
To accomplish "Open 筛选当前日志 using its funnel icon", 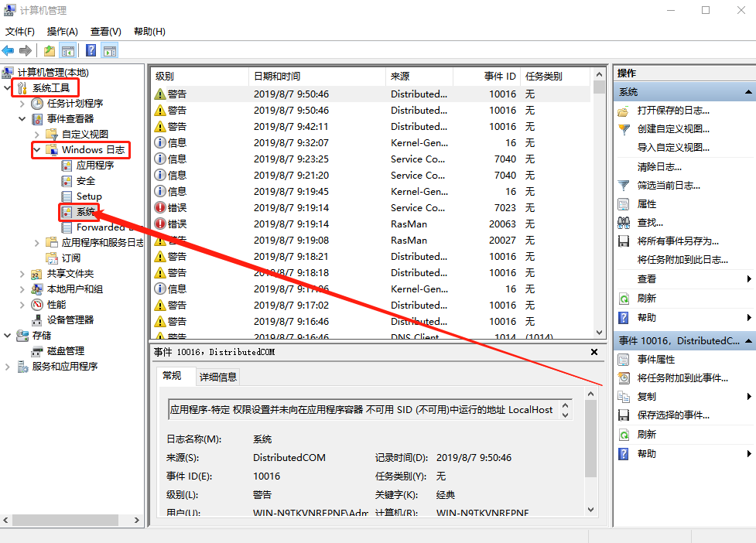I will pos(624,185).
